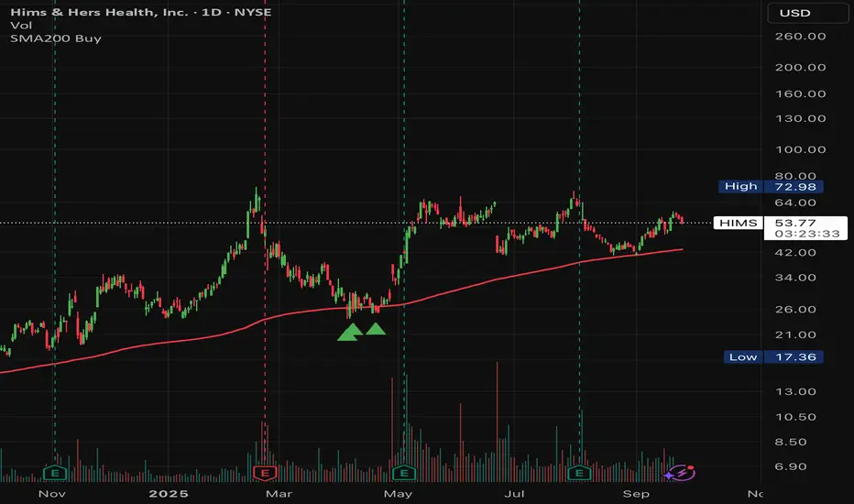Click the 260.00 price axis label
The height and width of the screenshot is (504, 854).
coord(800,36)
